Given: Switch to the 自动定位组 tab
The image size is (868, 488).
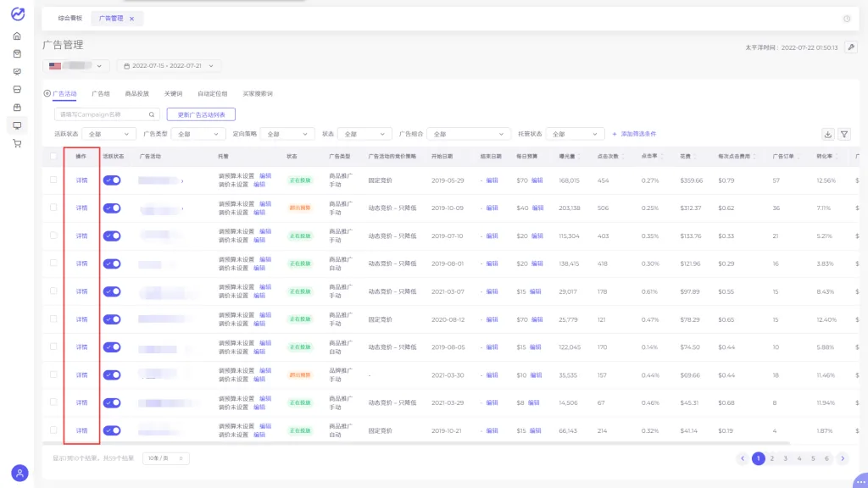Looking at the screenshot, I should coord(213,93).
